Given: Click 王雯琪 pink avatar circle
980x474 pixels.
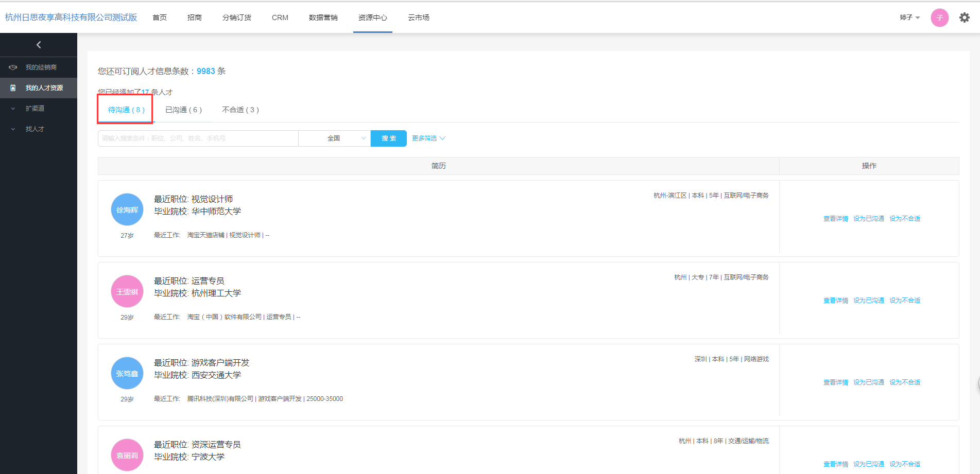Looking at the screenshot, I should coord(127,291).
